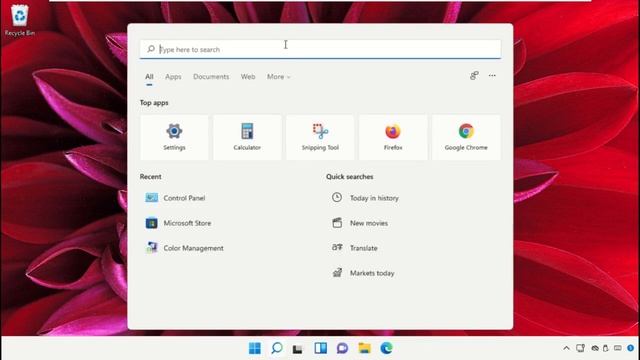Switch to the Apps tab
640x360 pixels.
173,77
